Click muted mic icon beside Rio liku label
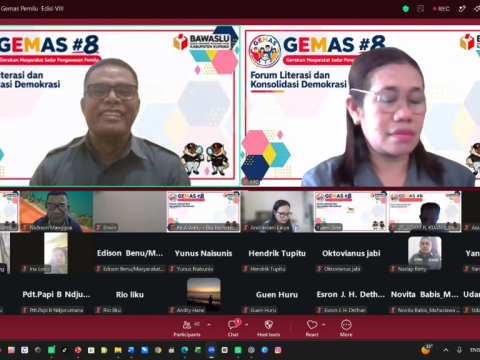 [98, 310]
